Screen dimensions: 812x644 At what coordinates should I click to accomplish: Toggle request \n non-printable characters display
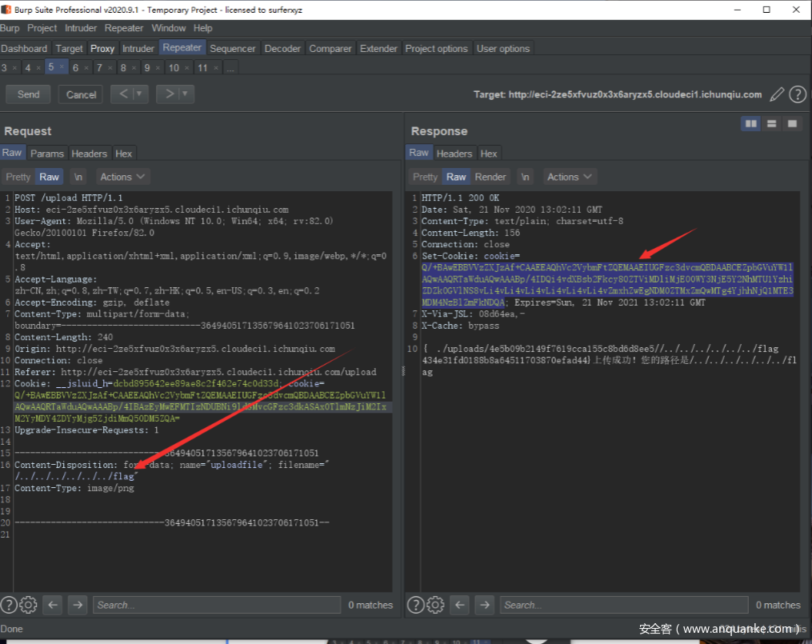[x=78, y=177]
